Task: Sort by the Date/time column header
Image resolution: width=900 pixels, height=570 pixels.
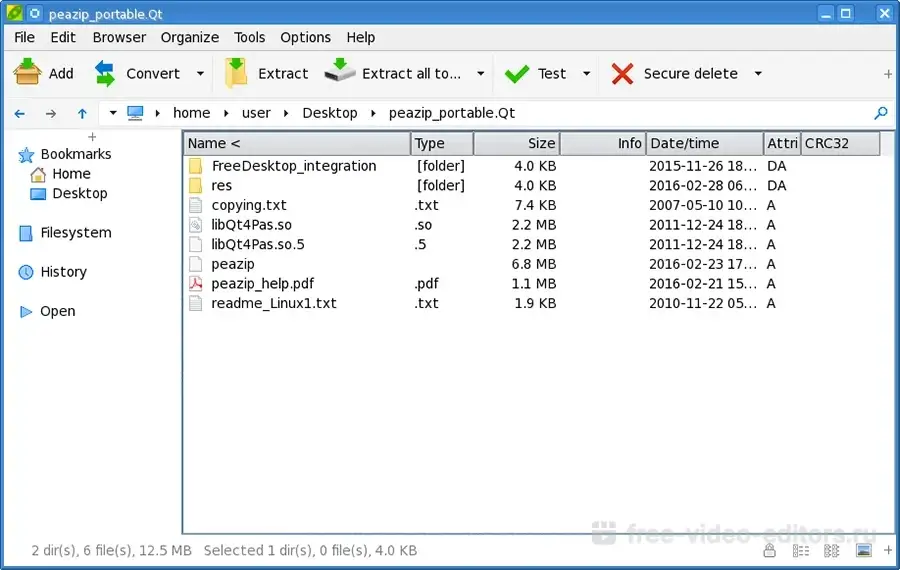Action: click(704, 144)
